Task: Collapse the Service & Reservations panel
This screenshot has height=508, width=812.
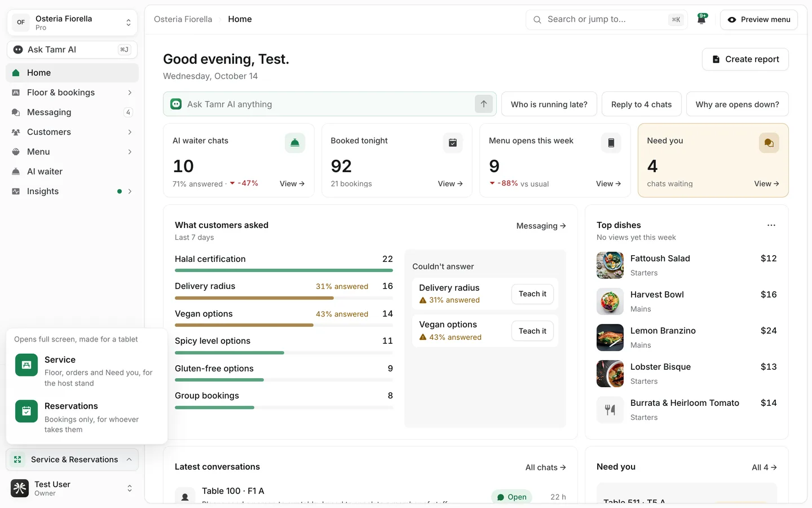Action: click(x=72, y=459)
